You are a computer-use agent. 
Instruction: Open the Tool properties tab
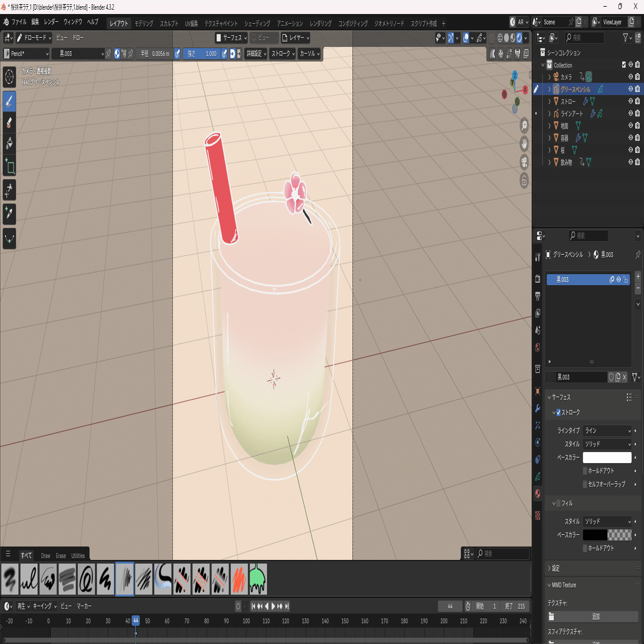point(537,257)
